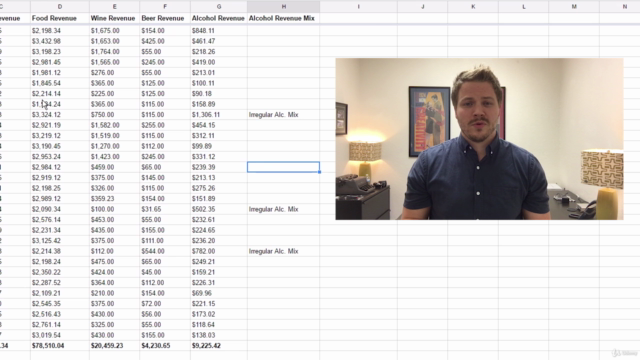640x360 pixels.
Task: Select column L header
Action: 524,7
